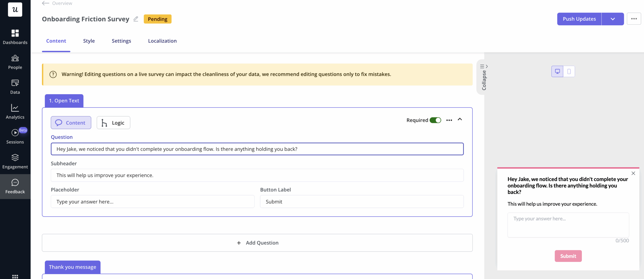
Task: Edit the survey name with pencil icon
Action: [136, 19]
